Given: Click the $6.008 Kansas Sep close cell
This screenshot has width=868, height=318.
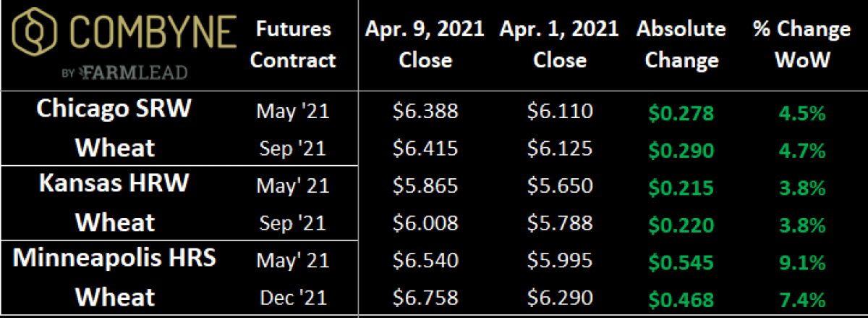Looking at the screenshot, I should coord(425,223).
